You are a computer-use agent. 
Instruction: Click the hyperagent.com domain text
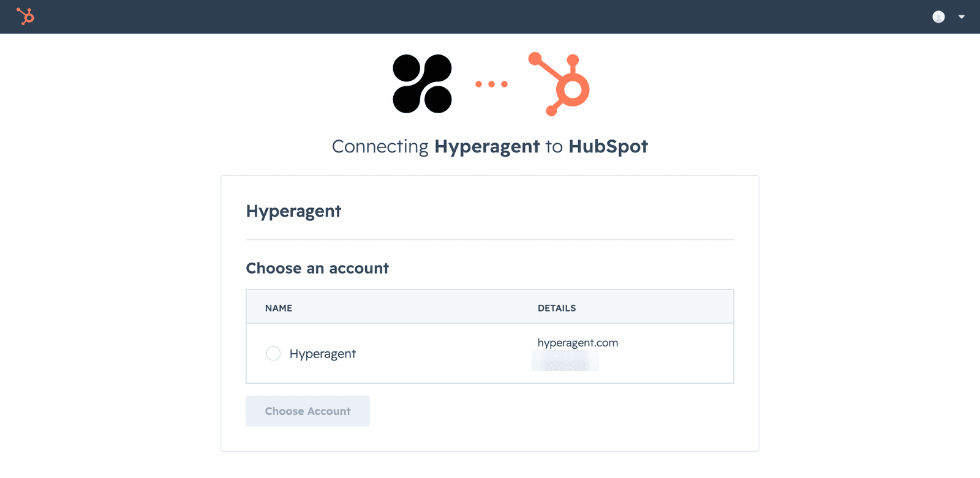click(578, 343)
